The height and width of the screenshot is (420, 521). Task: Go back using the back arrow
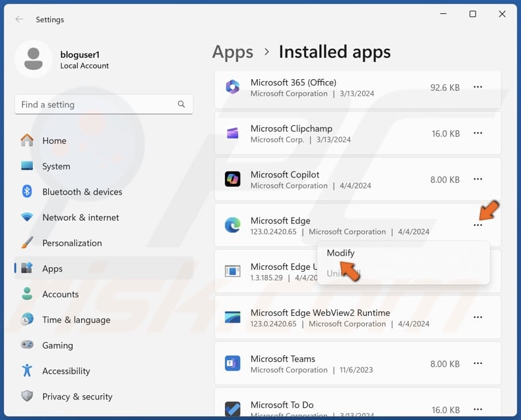point(20,19)
